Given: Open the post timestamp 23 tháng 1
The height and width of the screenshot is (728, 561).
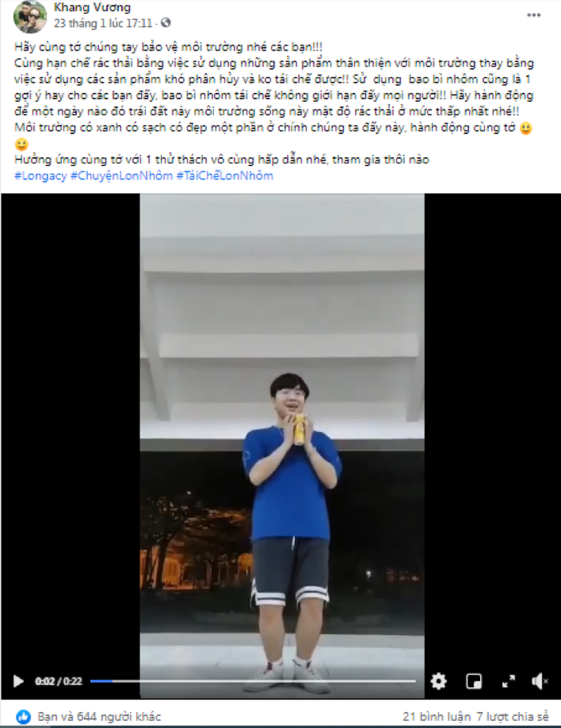Looking at the screenshot, I should click(103, 22).
